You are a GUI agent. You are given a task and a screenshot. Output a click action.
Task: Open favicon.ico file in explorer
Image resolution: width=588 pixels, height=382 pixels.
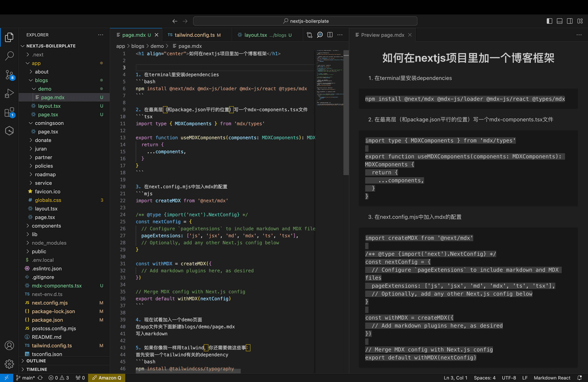pos(64,192)
